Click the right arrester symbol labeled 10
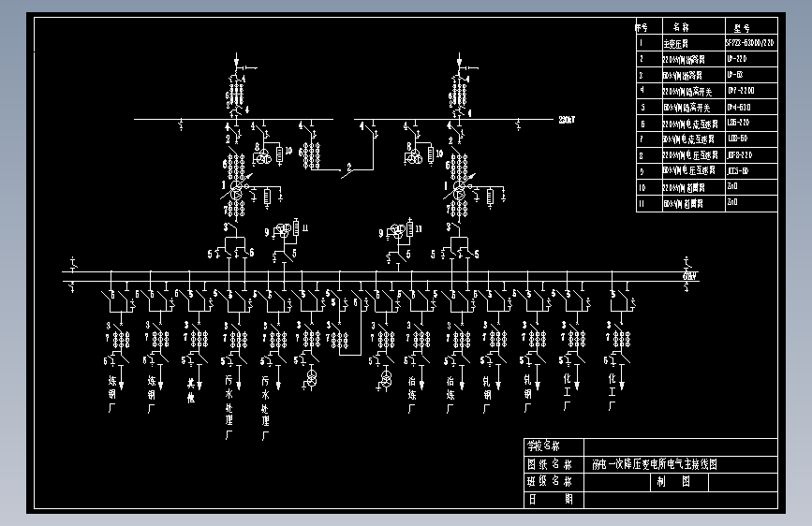This screenshot has height=526, width=812. 431,154
